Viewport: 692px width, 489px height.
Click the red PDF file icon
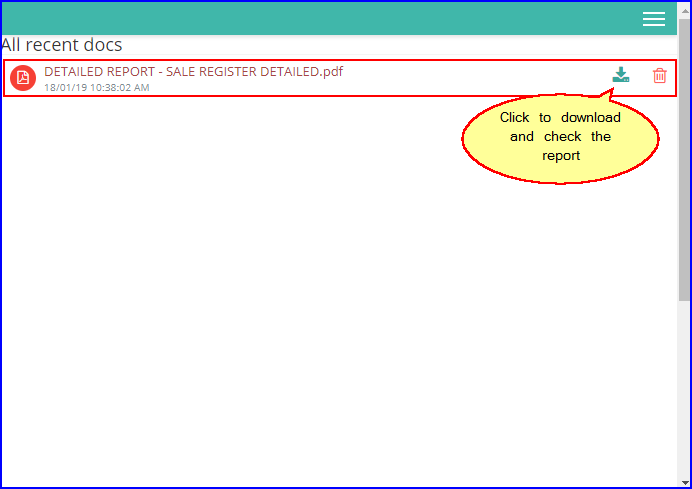point(23,78)
